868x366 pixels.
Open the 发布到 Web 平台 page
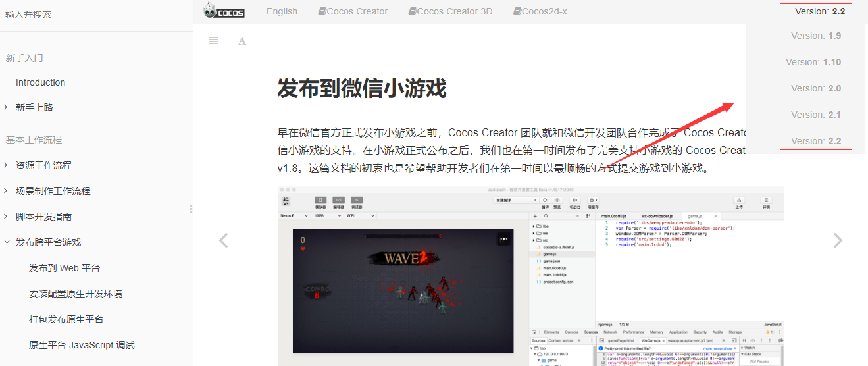point(64,268)
